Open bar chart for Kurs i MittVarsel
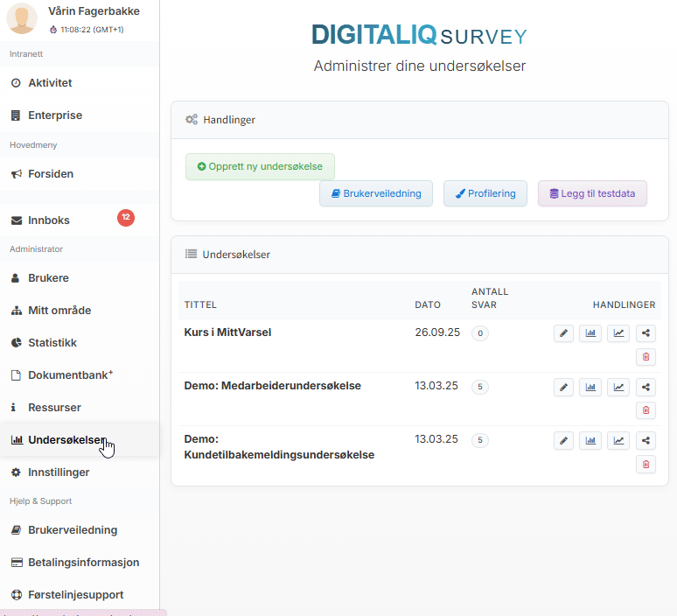This screenshot has height=616, width=677. 590,333
